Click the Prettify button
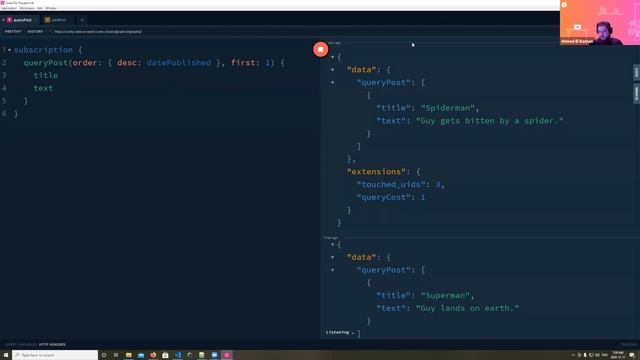640x360 pixels. pyautogui.click(x=13, y=31)
